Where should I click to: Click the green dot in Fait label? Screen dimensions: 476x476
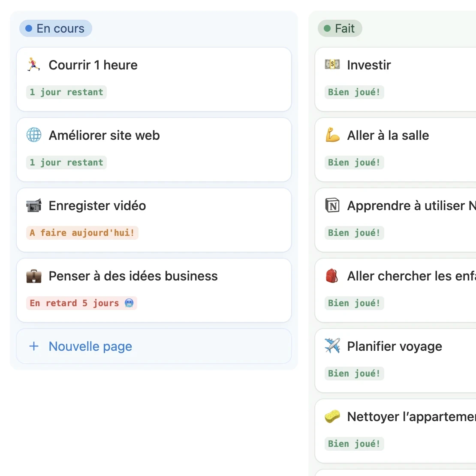coord(327,28)
